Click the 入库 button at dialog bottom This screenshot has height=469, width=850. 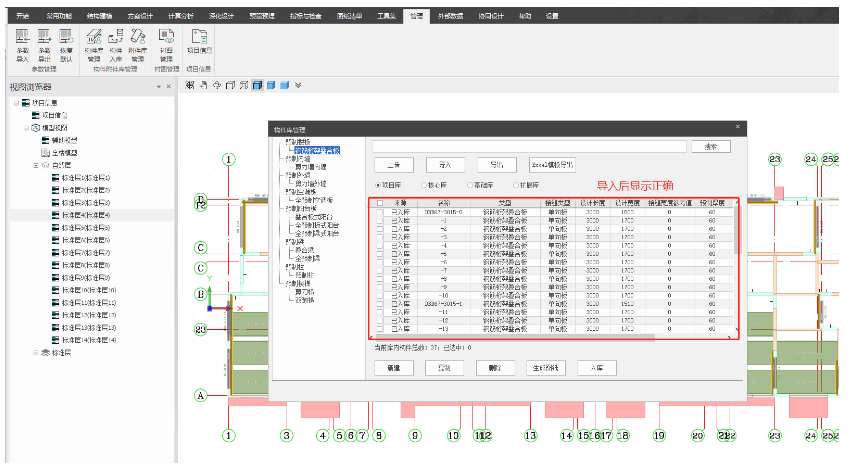click(x=597, y=368)
